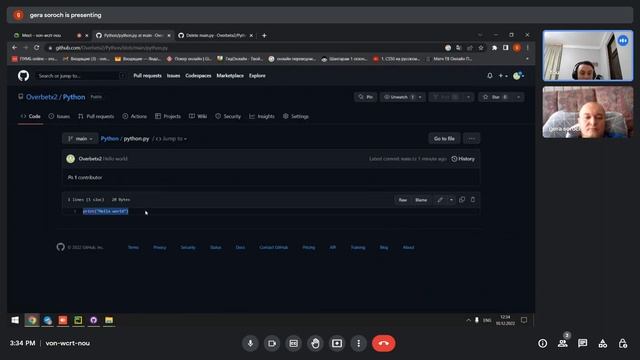Expand the Fork dropdown arrow

point(469,97)
